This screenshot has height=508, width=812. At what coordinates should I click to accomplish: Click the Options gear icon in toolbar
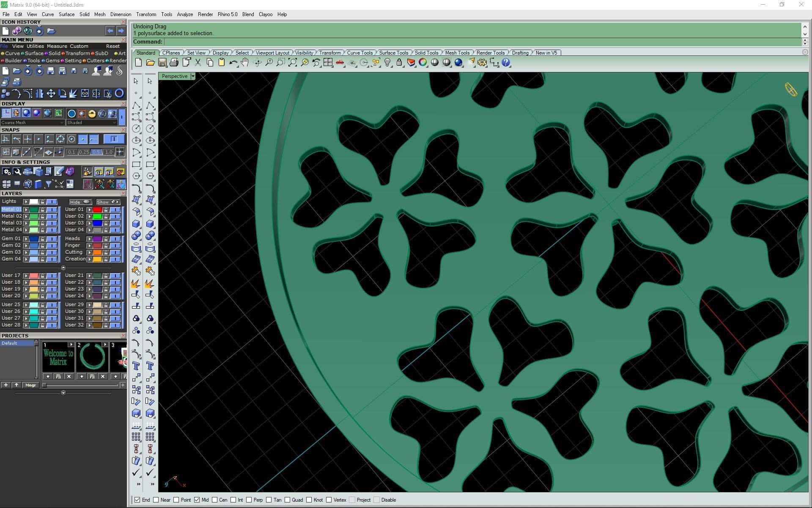coord(482,63)
